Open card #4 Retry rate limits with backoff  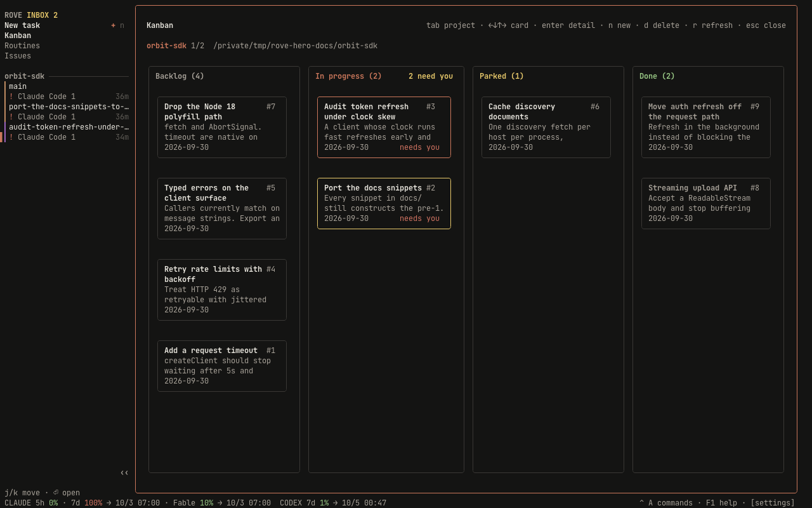click(x=222, y=290)
